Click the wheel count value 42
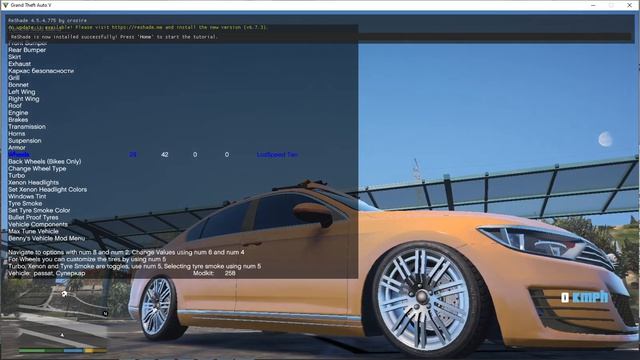 pyautogui.click(x=164, y=154)
